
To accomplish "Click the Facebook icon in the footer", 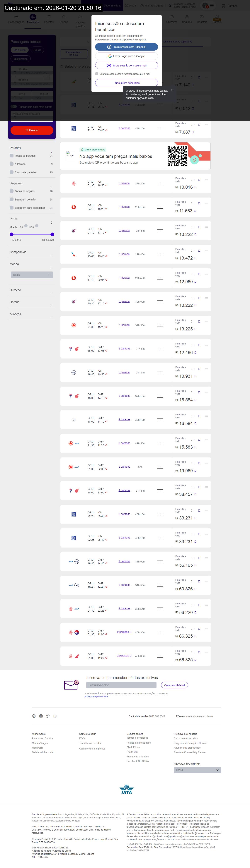I will (x=34, y=716).
